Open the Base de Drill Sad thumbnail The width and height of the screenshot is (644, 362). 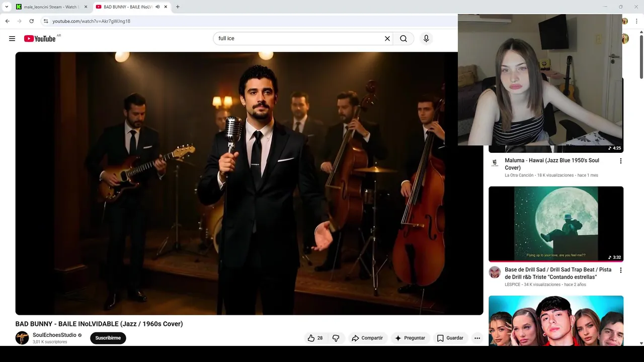556,224
